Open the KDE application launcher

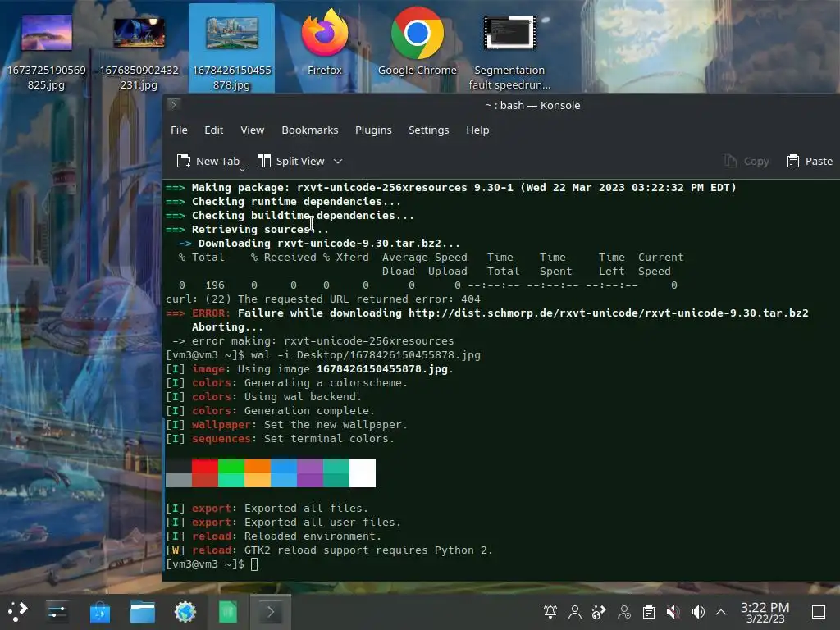pyautogui.click(x=17, y=612)
